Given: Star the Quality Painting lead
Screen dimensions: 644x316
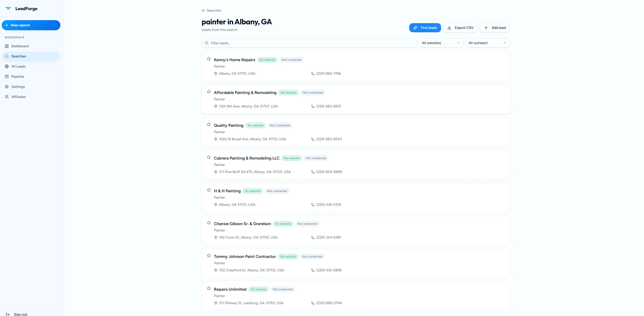Looking at the screenshot, I should click(209, 124).
